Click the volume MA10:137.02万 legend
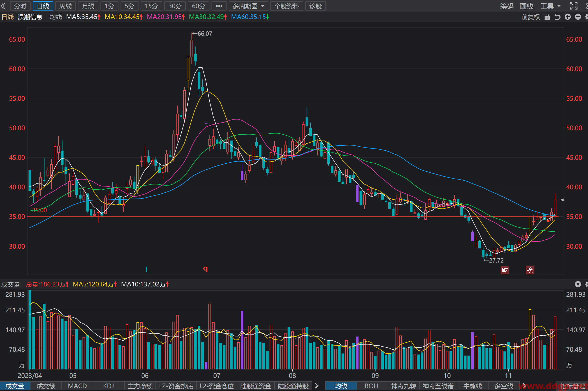This screenshot has width=588, height=391. 145,284
